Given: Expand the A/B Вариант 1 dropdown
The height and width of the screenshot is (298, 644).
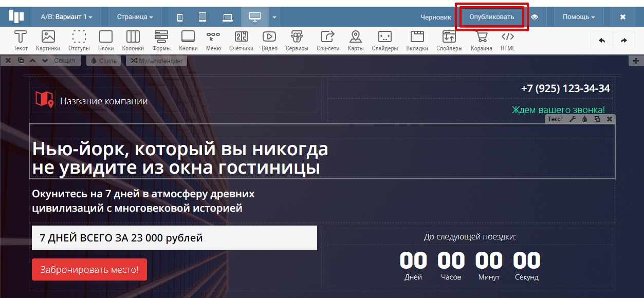Looking at the screenshot, I should [66, 17].
